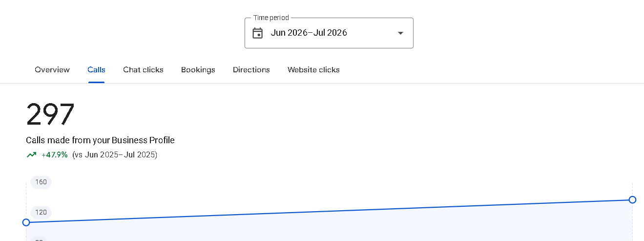Open the Jun 2026–Jul 2026 period selector
The image size is (644, 241).
coord(329,33)
